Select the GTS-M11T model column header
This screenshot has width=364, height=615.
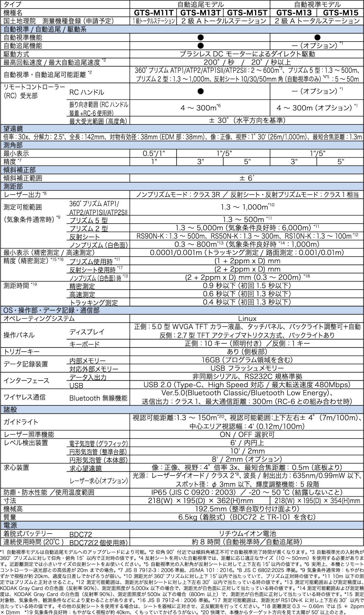click(x=154, y=13)
